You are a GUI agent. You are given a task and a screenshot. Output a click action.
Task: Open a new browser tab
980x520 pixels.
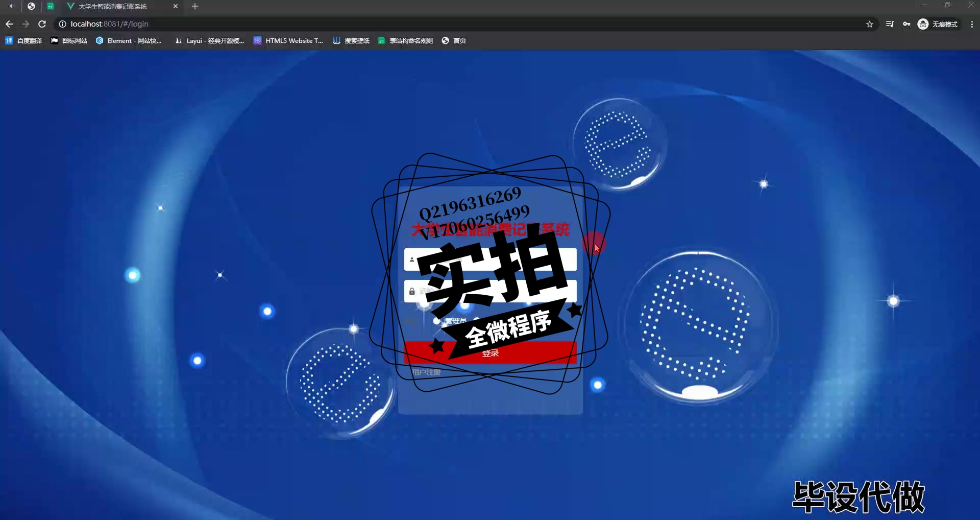195,6
